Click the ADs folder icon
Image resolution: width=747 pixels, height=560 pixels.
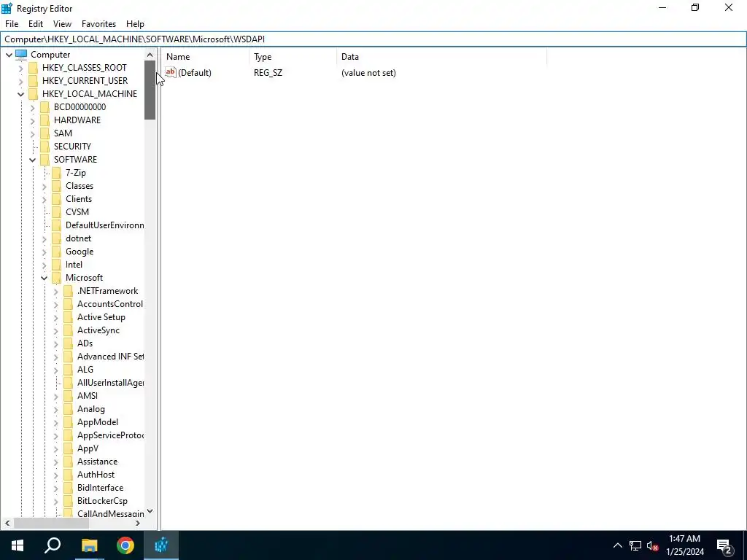(x=68, y=343)
